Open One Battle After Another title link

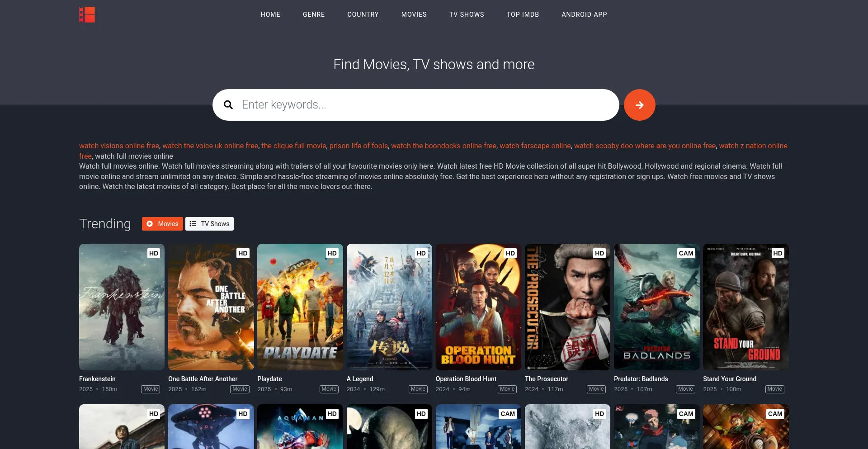[203, 379]
